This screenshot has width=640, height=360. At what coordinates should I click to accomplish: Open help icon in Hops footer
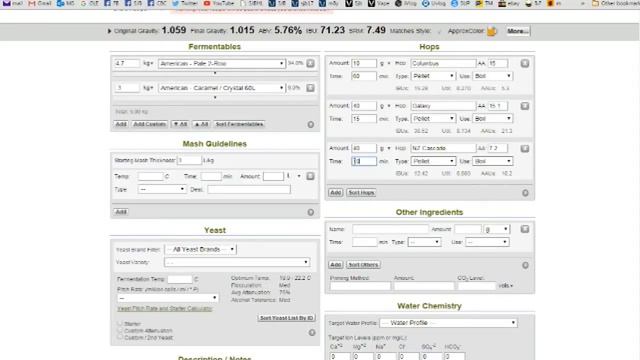pos(525,193)
